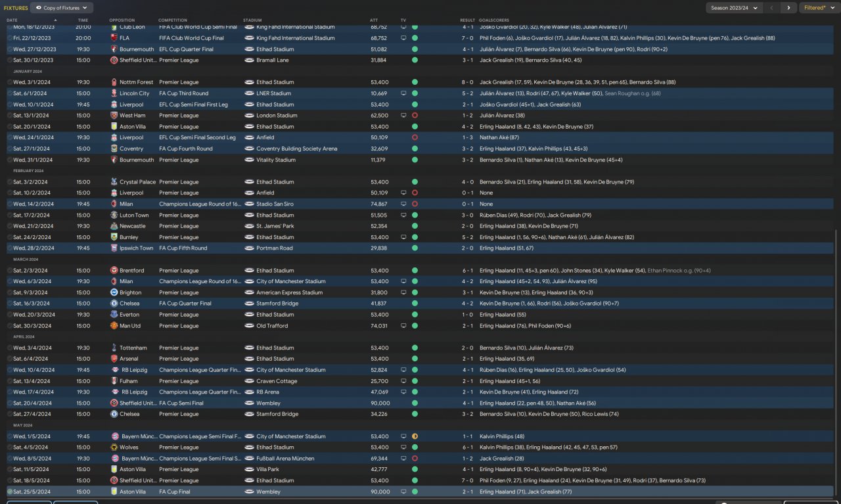This screenshot has height=504, width=841.
Task: Click the stadium icon beside Old Trafford
Action: coord(249,326)
